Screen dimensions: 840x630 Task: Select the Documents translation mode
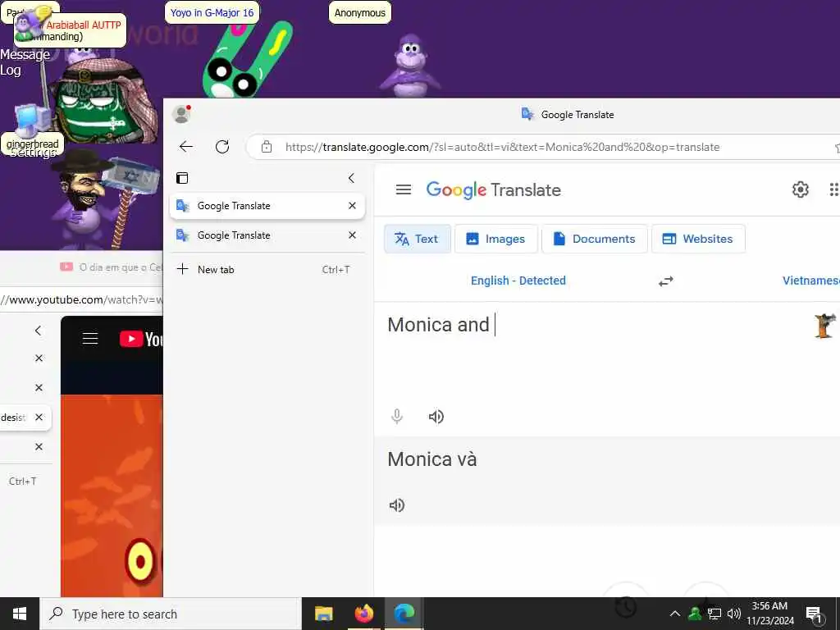[595, 239]
